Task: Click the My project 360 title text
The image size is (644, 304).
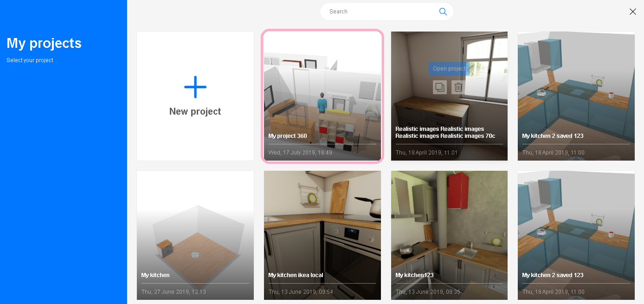Action: (x=287, y=136)
